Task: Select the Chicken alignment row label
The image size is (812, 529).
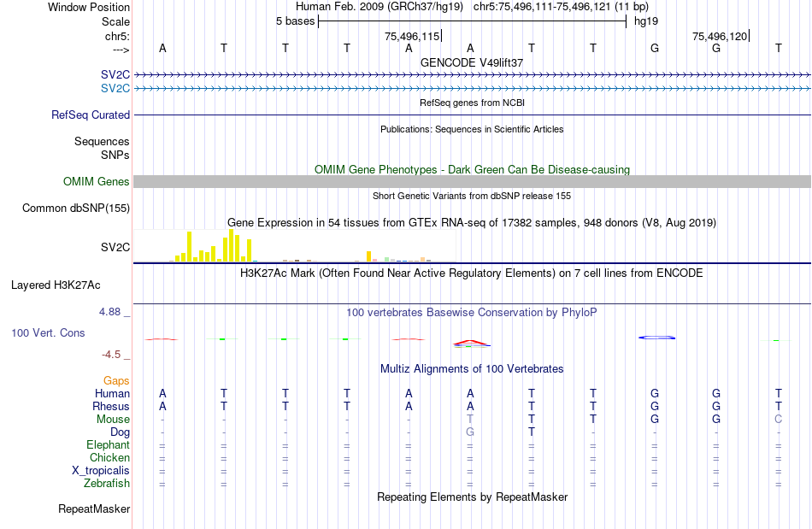Action: [x=109, y=457]
